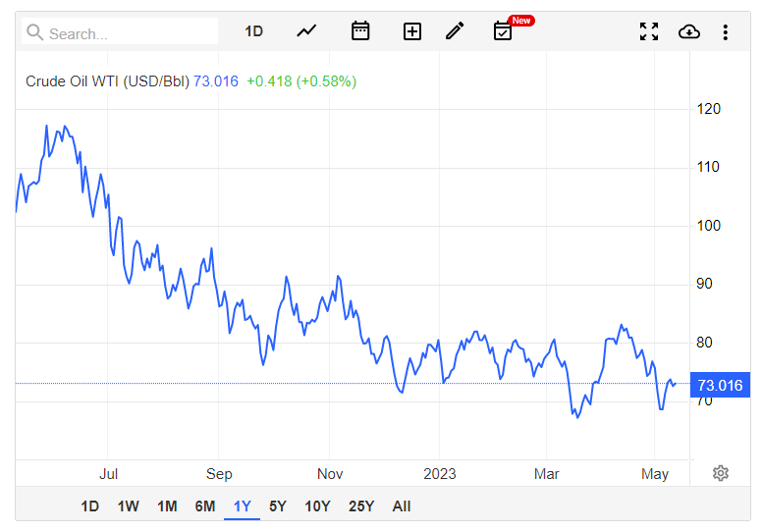The image size is (762, 532).
Task: Download chart data via cloud icon
Action: click(689, 32)
